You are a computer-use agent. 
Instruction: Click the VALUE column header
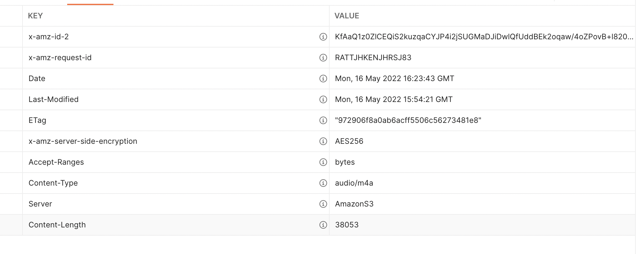[347, 16]
